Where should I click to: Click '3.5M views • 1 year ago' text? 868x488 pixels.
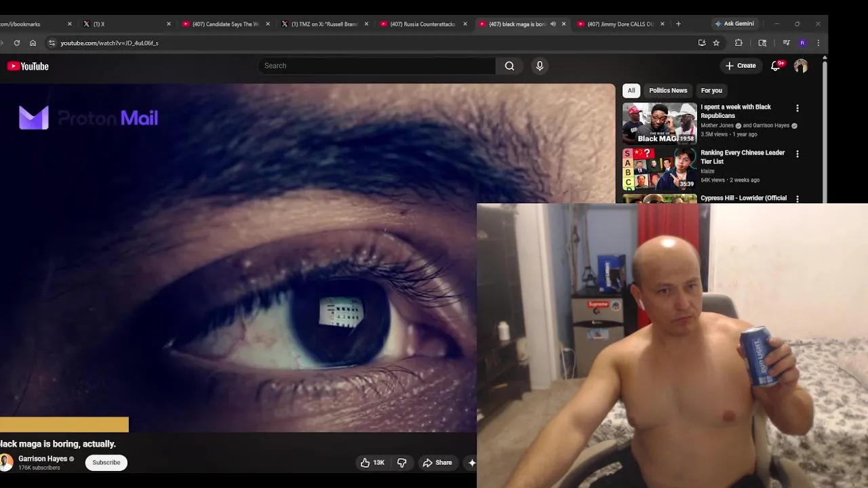pyautogui.click(x=729, y=134)
